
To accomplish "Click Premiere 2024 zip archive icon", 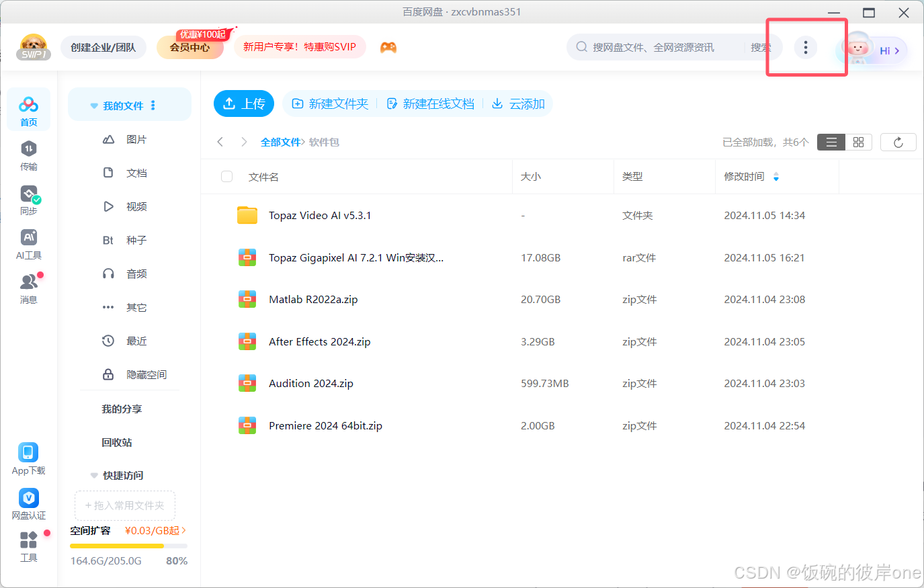I will tap(247, 425).
